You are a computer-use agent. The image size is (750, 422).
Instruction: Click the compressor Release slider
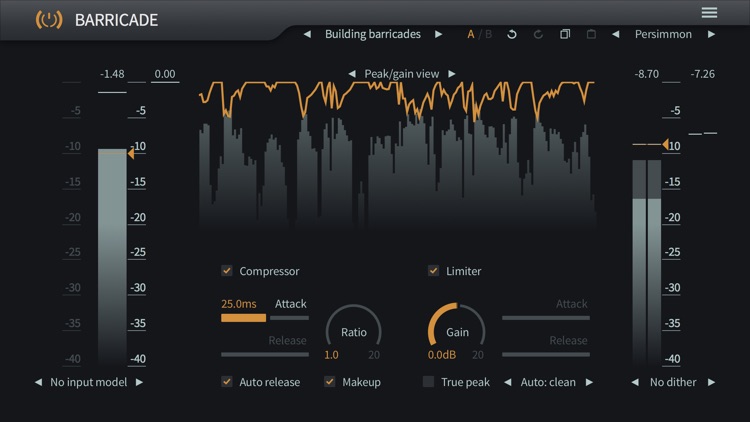(265, 355)
